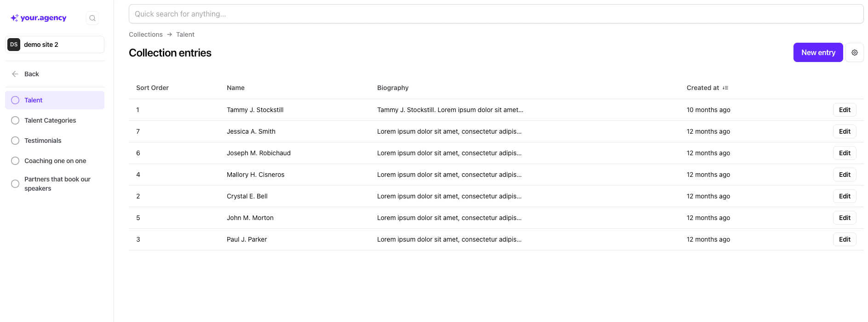Sort by Created at column header
Viewport: 868px width, 322px height.
click(x=702, y=88)
